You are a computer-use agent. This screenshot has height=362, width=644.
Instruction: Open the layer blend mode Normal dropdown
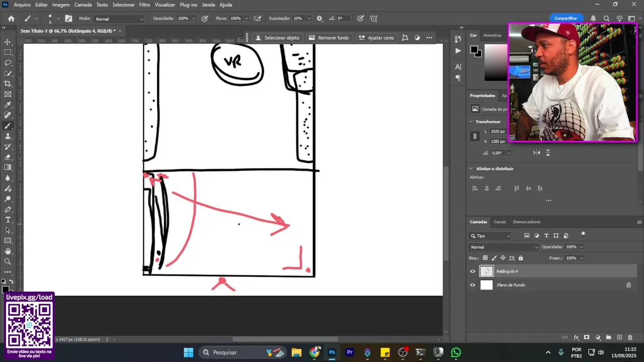[504, 247]
